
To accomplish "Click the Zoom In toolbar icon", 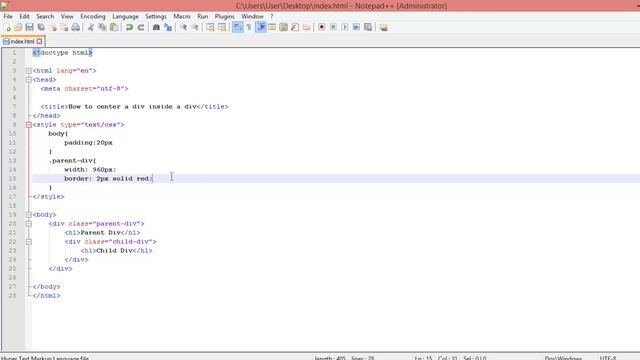I will coord(183,27).
